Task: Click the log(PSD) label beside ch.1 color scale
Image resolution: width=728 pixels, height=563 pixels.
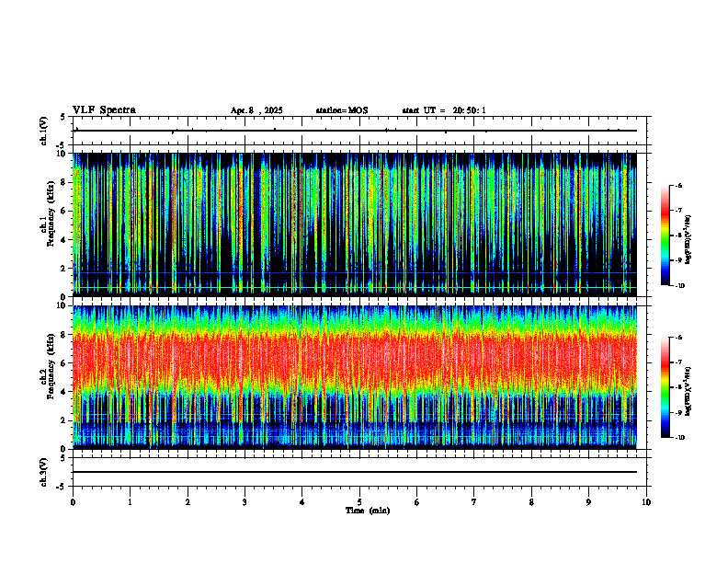Action: point(688,240)
